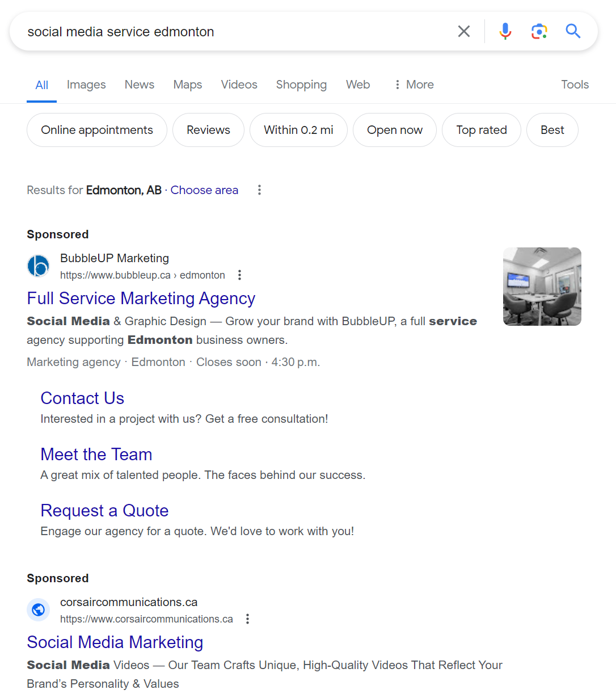This screenshot has height=698, width=616.
Task: Open Full Service Marketing Agency link
Action: coord(141,298)
